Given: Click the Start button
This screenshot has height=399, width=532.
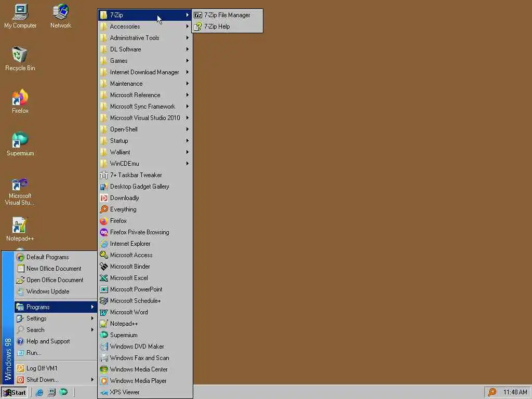Looking at the screenshot, I should coord(14,393).
